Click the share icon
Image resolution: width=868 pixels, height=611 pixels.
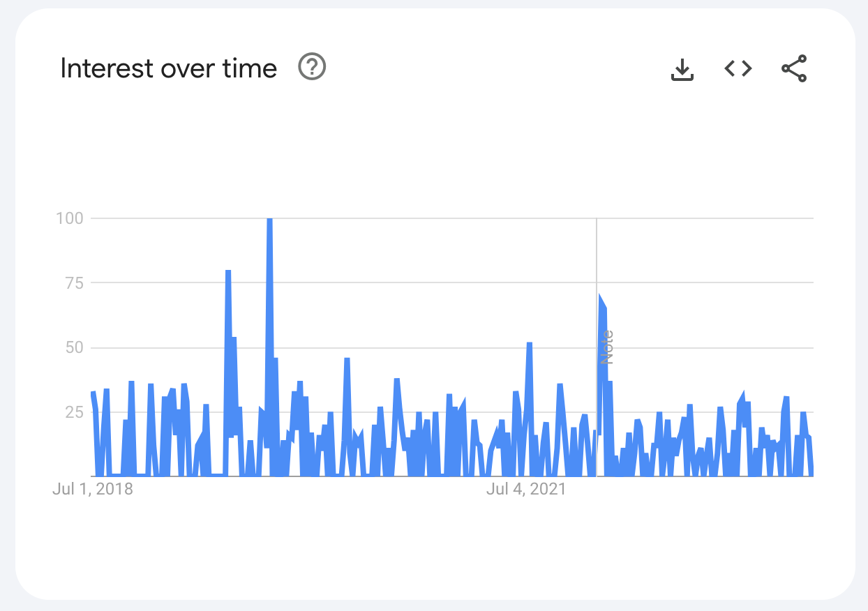[x=794, y=68]
